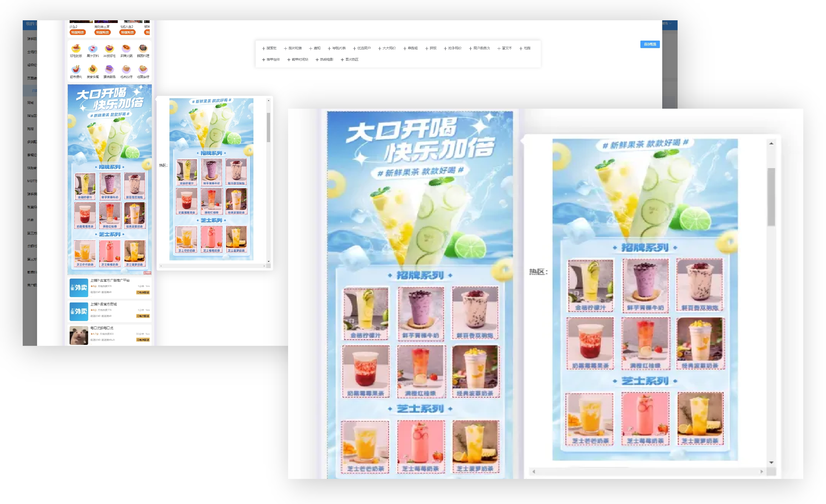Click 经典波霸奶茶 drink in enlarged editor panel
Screen dimensions: 826x504
(700, 344)
